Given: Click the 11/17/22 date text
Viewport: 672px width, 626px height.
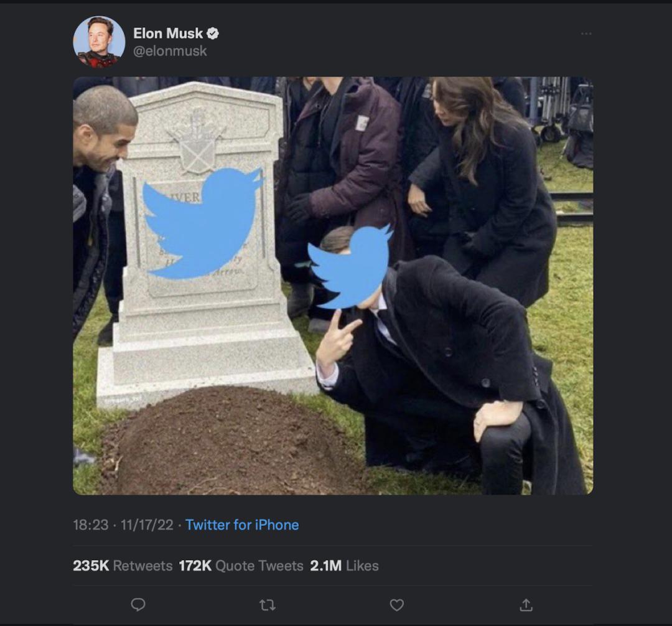Looking at the screenshot, I should pyautogui.click(x=147, y=525).
